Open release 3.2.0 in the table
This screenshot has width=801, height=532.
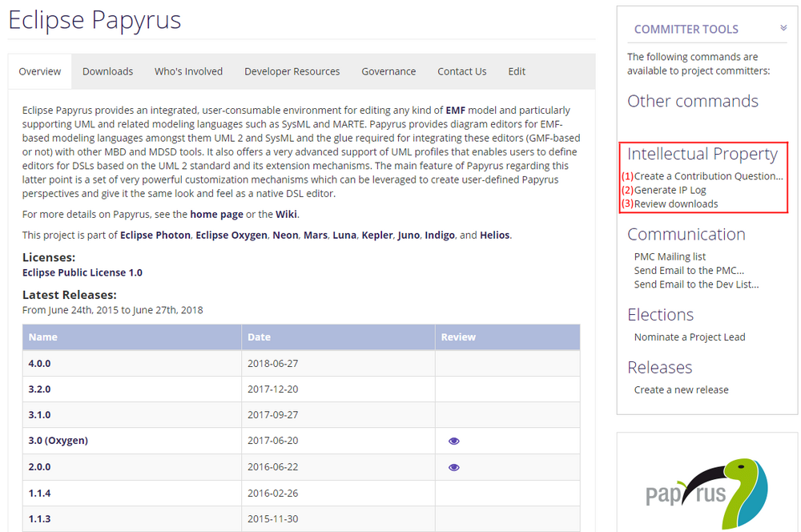click(39, 389)
